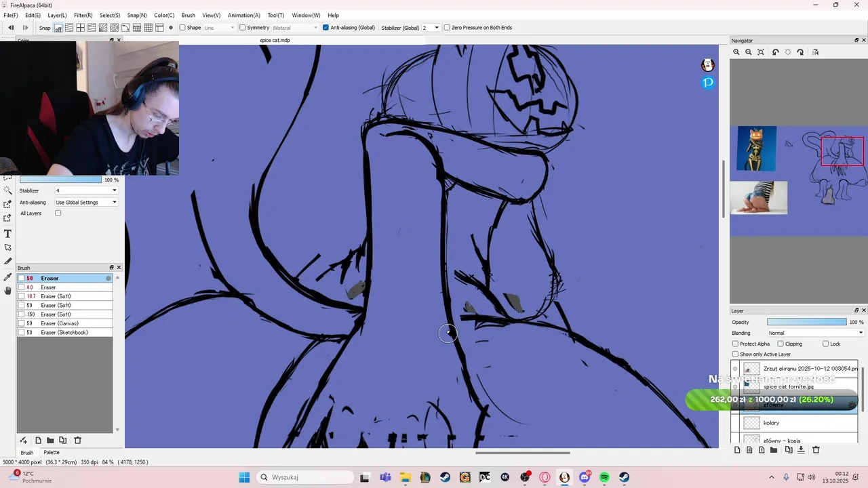Enable the Symmetry checkbox

tap(242, 28)
